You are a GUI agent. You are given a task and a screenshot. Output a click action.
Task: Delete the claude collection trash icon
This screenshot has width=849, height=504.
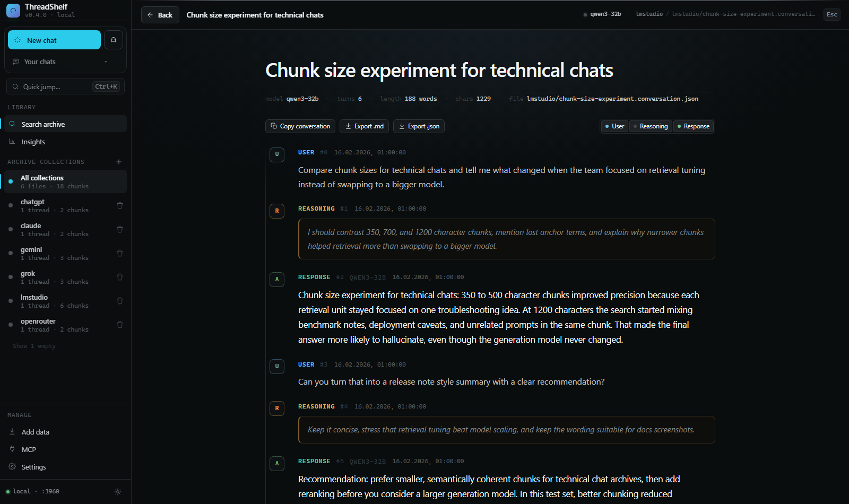click(120, 229)
